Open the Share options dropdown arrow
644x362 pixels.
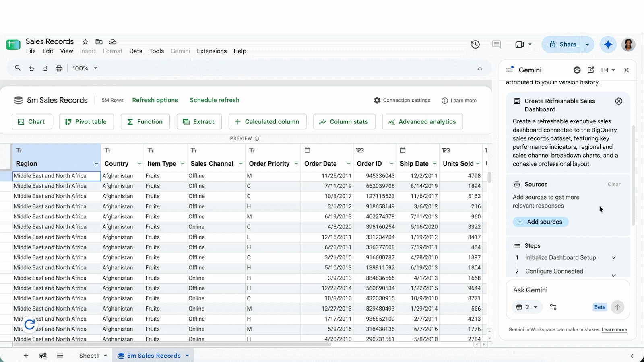587,44
